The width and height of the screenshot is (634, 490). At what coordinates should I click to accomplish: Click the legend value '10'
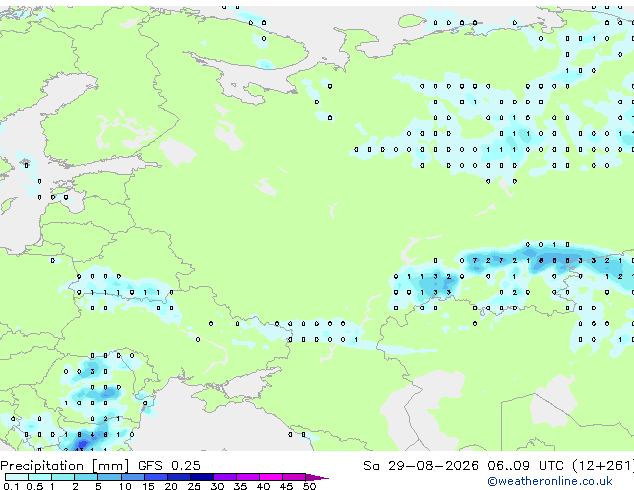pos(125,486)
